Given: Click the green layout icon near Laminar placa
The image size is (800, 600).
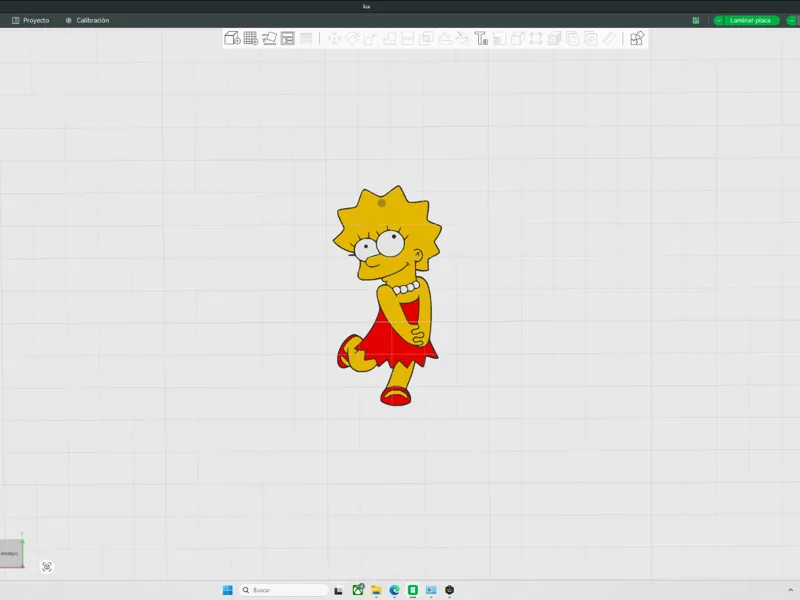Looking at the screenshot, I should [x=696, y=20].
